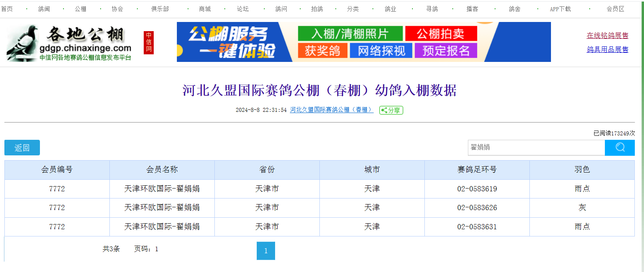
Task: Follow the 河北久盟国际赛鸽公棚（春棚） link
Action: pos(331,110)
